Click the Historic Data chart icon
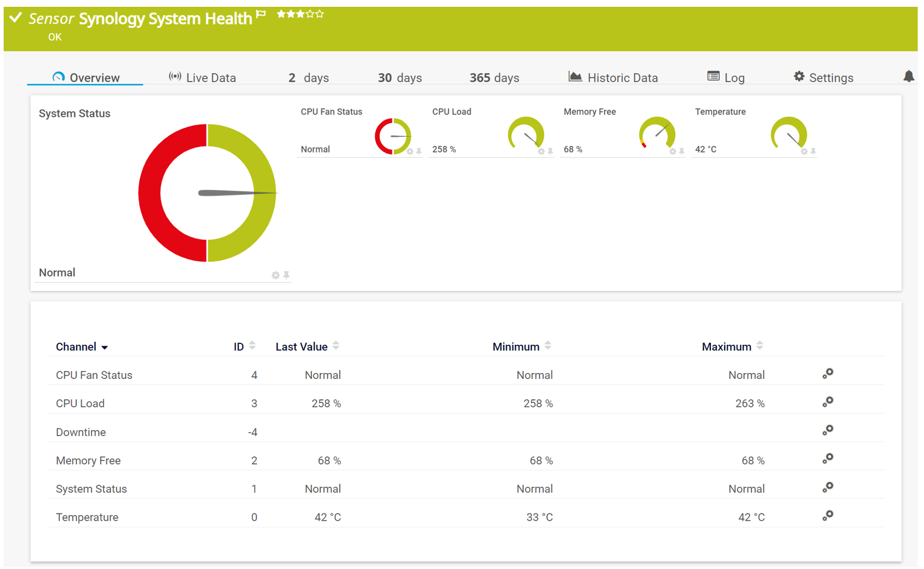The height and width of the screenshot is (569, 924). coord(575,76)
